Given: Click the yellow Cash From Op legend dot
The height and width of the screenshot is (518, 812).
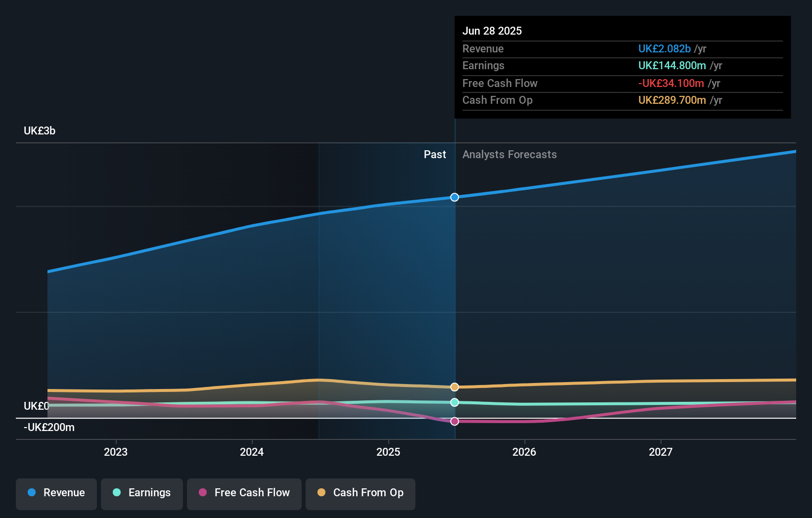Looking at the screenshot, I should tap(322, 493).
